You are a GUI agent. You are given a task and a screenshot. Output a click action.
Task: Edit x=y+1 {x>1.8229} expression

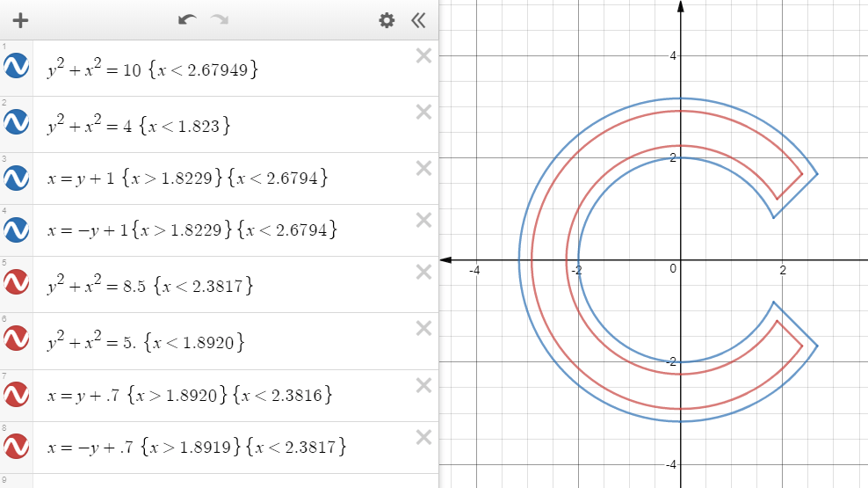[x=188, y=178]
